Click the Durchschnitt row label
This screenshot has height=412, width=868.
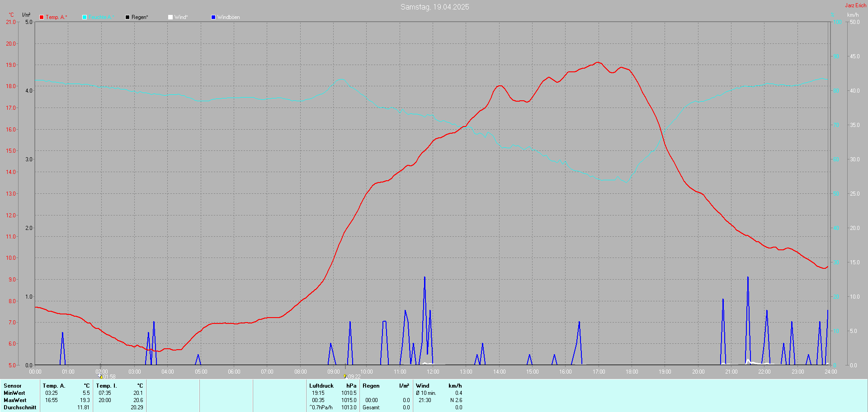click(20, 407)
